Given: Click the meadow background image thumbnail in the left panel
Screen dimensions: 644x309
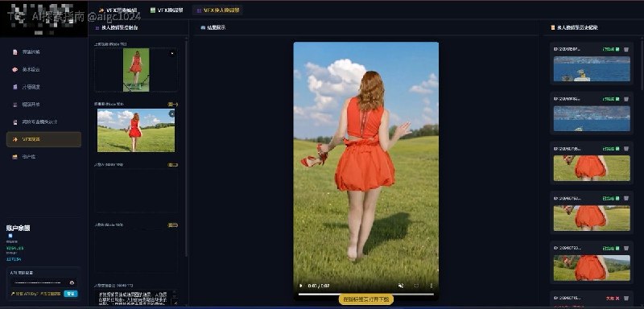Looking at the screenshot, I should (x=136, y=130).
